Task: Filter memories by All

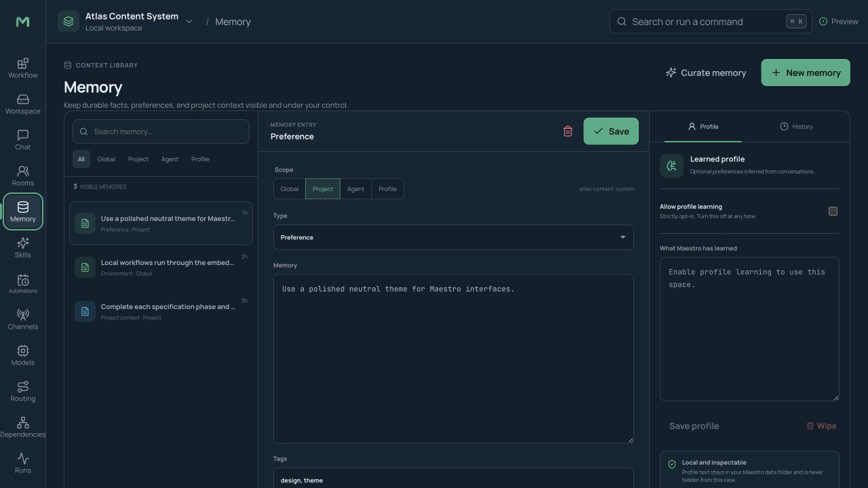Action: [x=81, y=159]
